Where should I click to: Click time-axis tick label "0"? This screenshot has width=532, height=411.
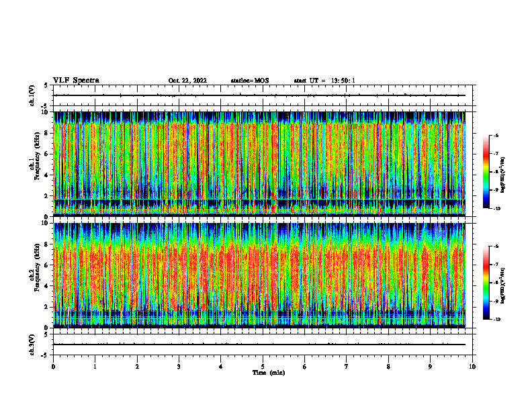pos(53,367)
